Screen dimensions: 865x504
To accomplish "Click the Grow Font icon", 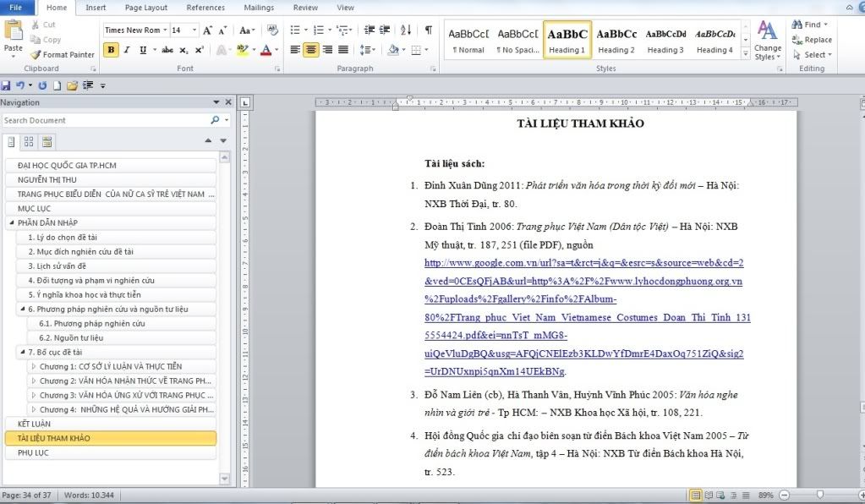I will tap(208, 30).
